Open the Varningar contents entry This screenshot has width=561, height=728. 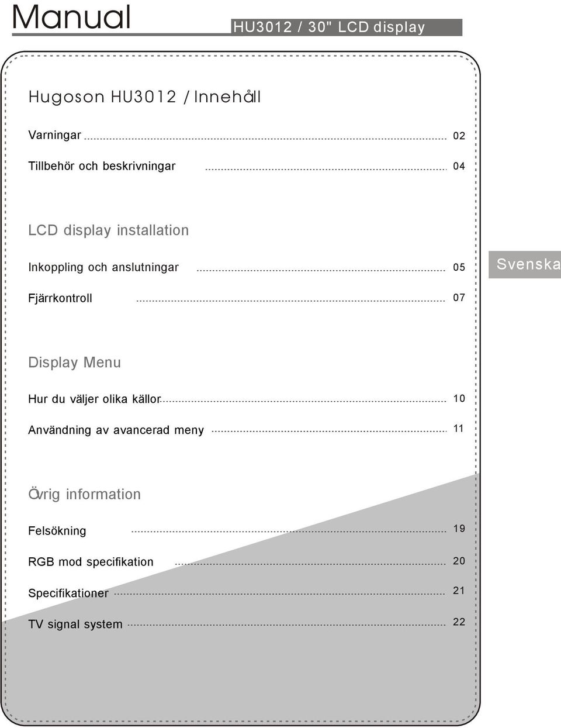(x=55, y=135)
